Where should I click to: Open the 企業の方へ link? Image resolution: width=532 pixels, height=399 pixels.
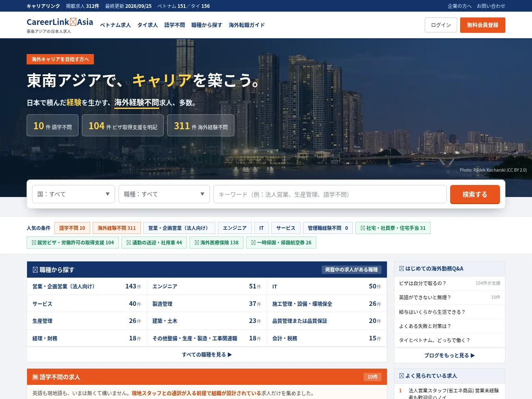coord(460,6)
